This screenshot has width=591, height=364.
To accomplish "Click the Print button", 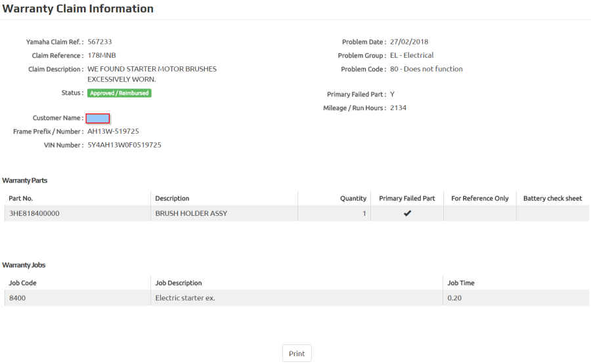I will 297,354.
